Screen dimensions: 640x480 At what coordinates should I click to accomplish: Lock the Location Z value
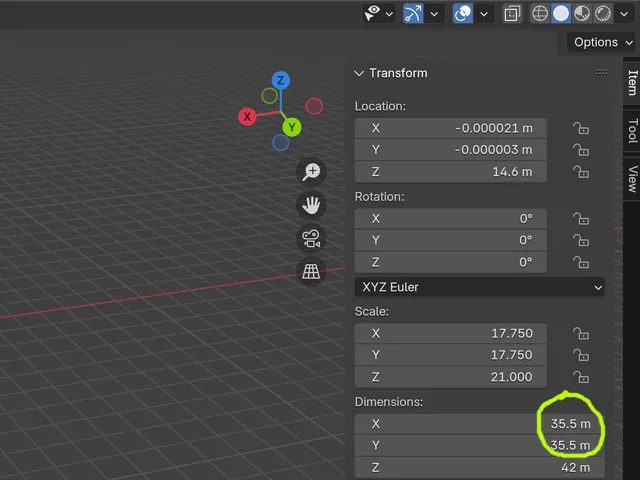[581, 172]
